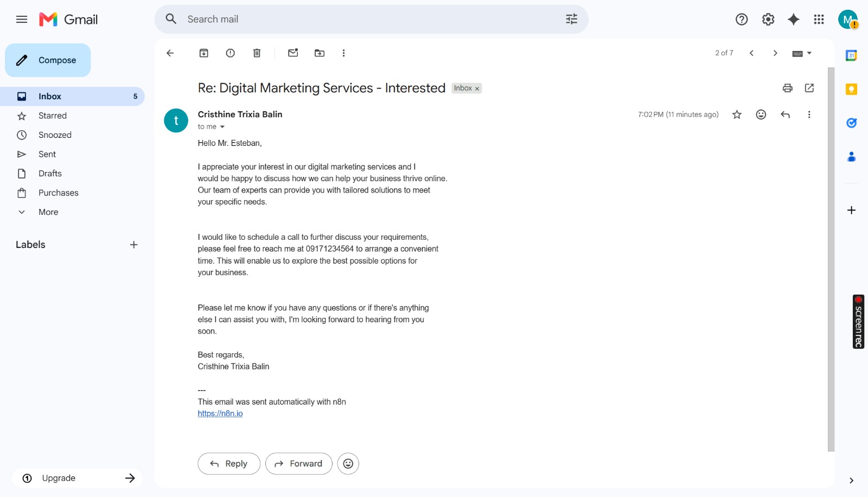This screenshot has height=497, width=868.
Task: Go to newer email arrow
Action: pos(751,53)
